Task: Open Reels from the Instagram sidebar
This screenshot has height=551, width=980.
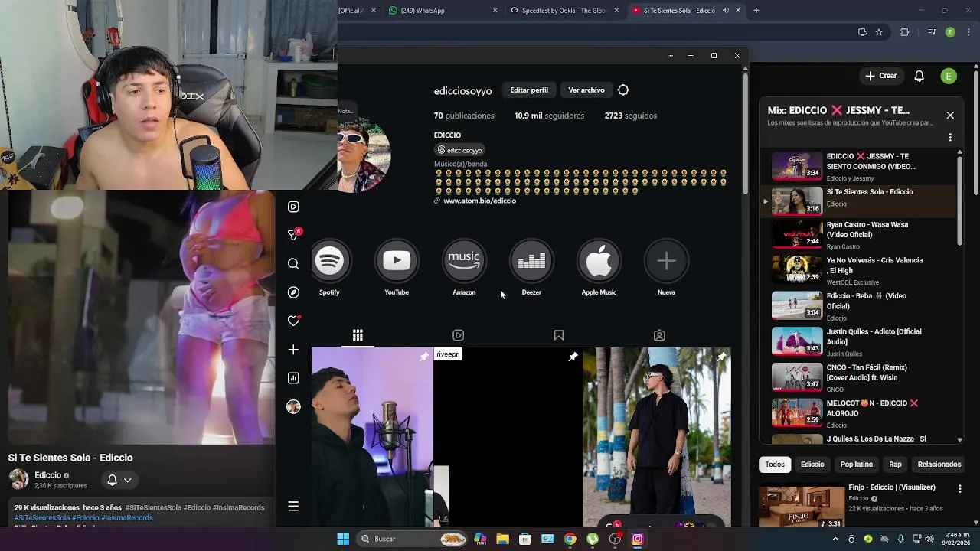Action: (x=293, y=207)
